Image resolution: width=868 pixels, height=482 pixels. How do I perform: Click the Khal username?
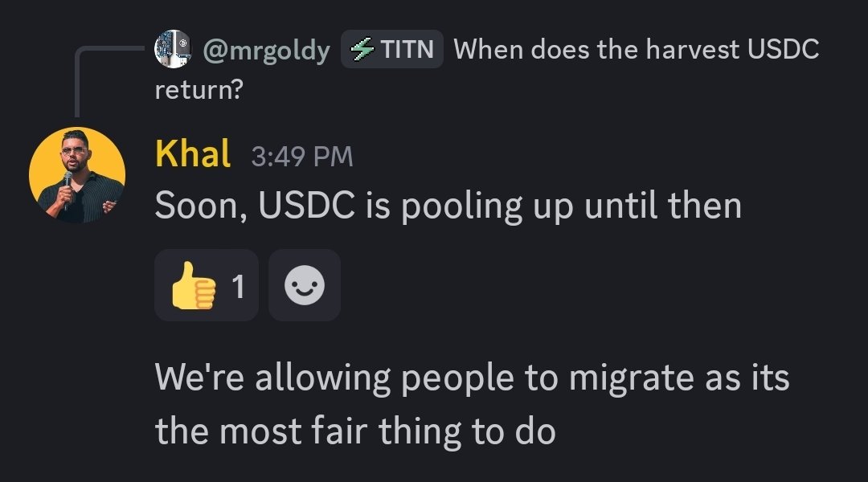click(193, 154)
